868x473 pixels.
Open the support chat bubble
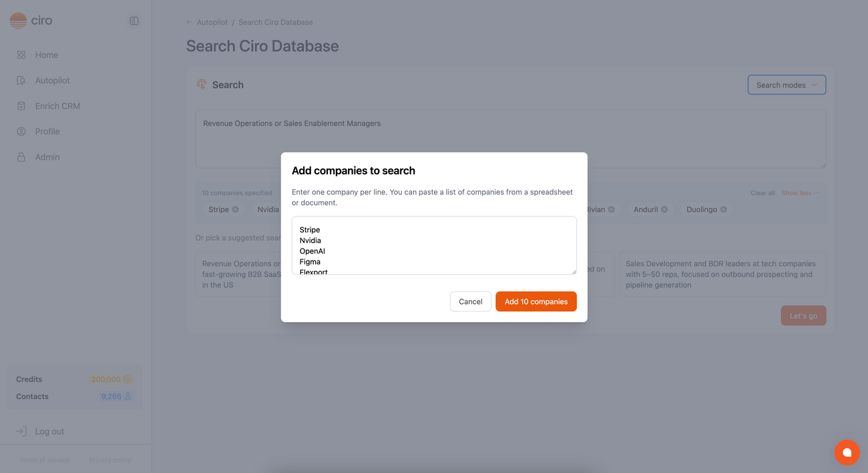coord(847,452)
